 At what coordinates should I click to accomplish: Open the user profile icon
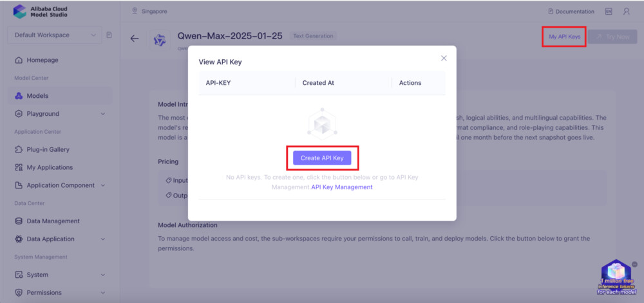[x=627, y=12]
